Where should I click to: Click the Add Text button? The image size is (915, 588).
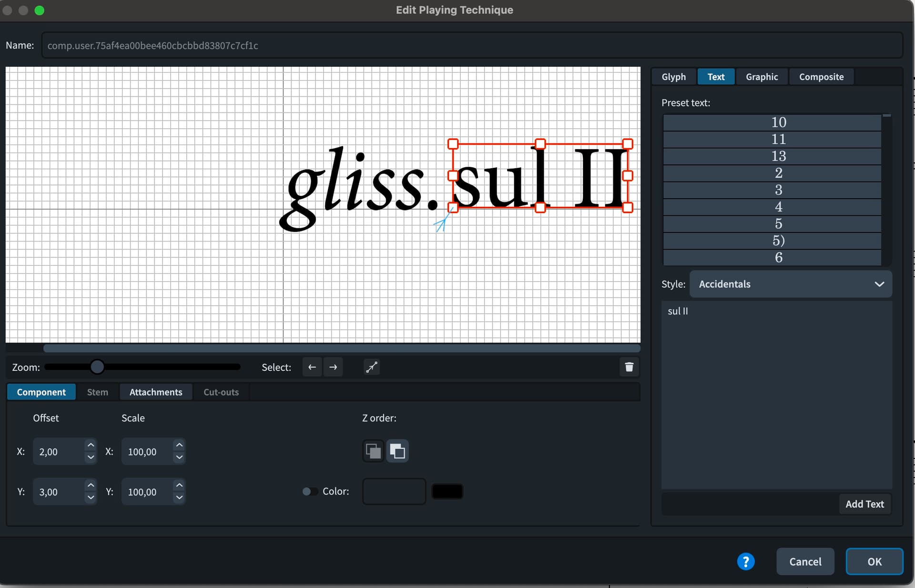click(x=864, y=504)
